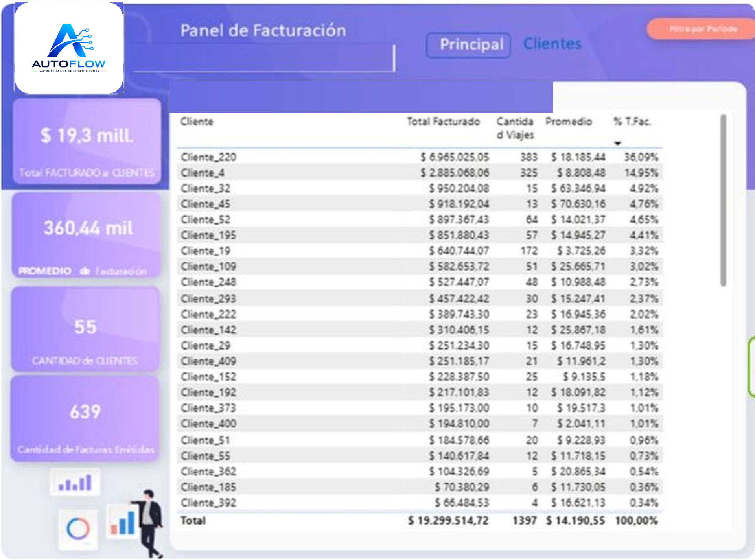This screenshot has width=755, height=560.
Task: Click the $ 25.867,18 average cell
Action: [x=578, y=330]
